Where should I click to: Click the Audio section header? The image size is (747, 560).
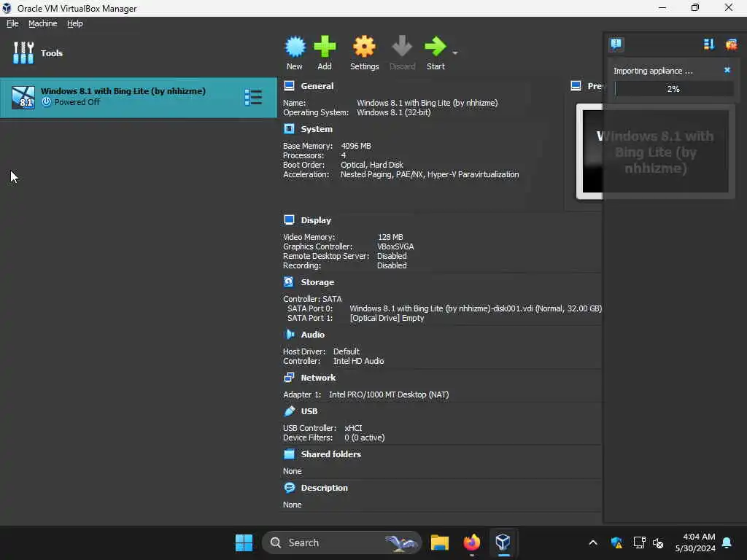coord(312,334)
